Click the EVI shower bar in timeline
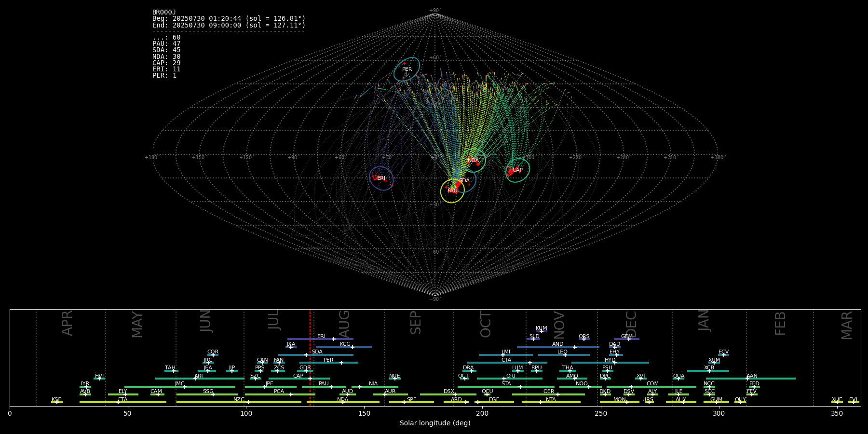This screenshot has height=434, width=868. pos(853,402)
